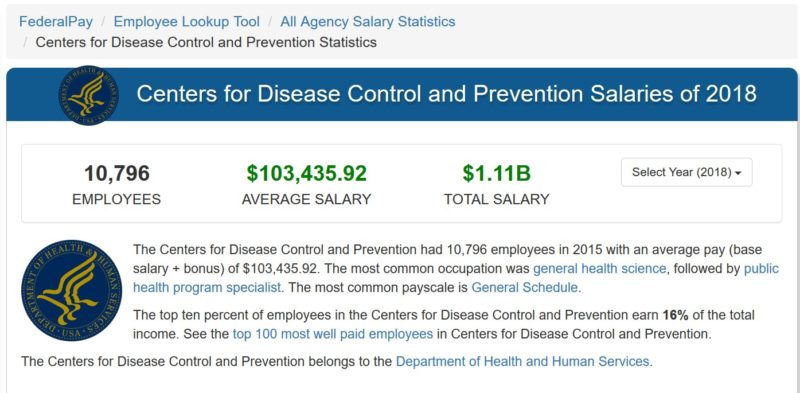Open All Agency Salary Statistics breadcrumb
Viewport: 800px width, 393px height.
(368, 22)
